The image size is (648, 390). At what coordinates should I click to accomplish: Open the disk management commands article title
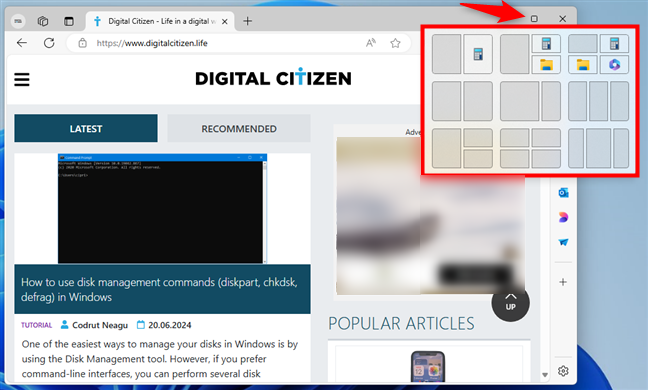[159, 289]
